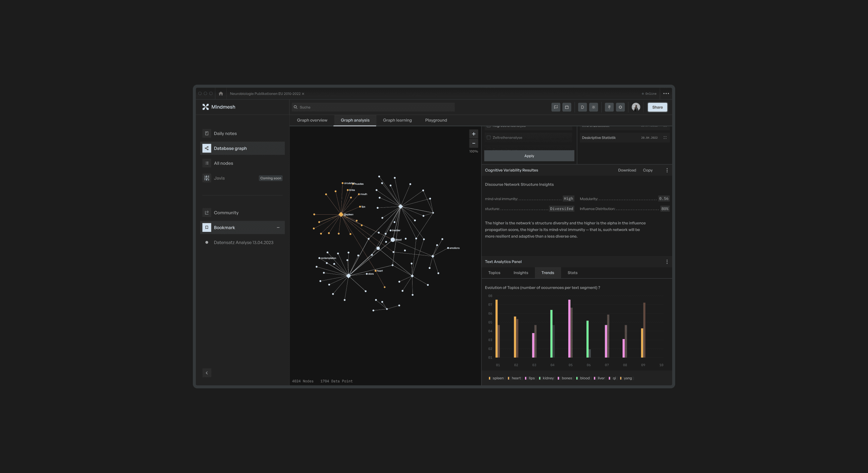The width and height of the screenshot is (868, 473).
Task: Zoom out the graph with minus icon
Action: tap(473, 144)
